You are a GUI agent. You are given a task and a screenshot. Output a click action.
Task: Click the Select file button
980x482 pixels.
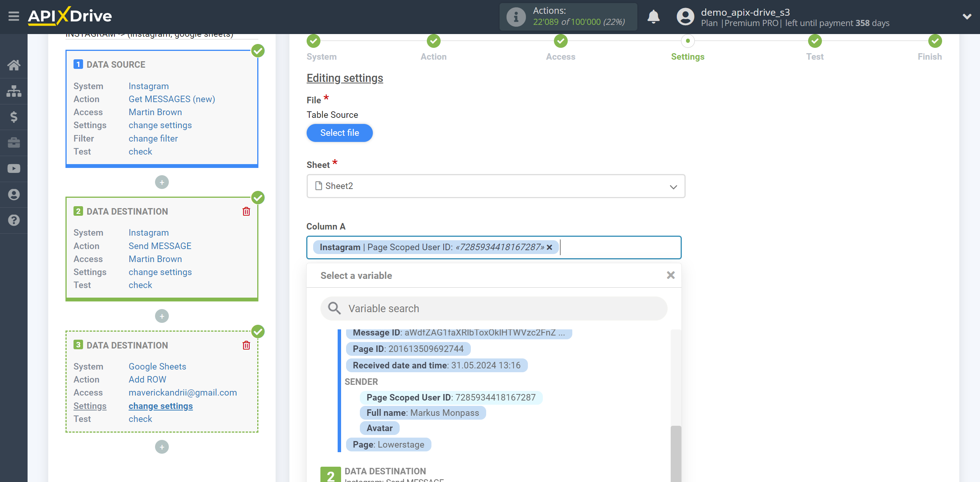point(340,132)
